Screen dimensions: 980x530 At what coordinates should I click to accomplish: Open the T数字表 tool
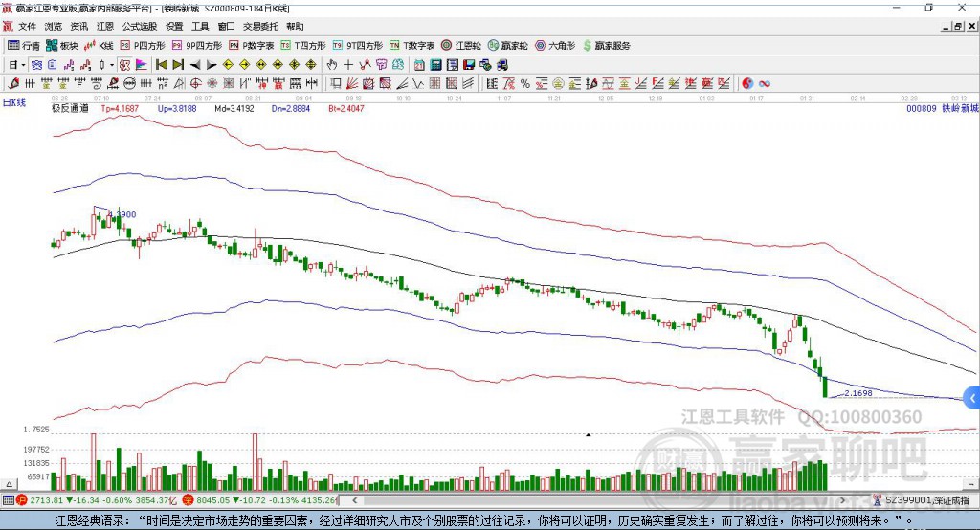coord(412,46)
